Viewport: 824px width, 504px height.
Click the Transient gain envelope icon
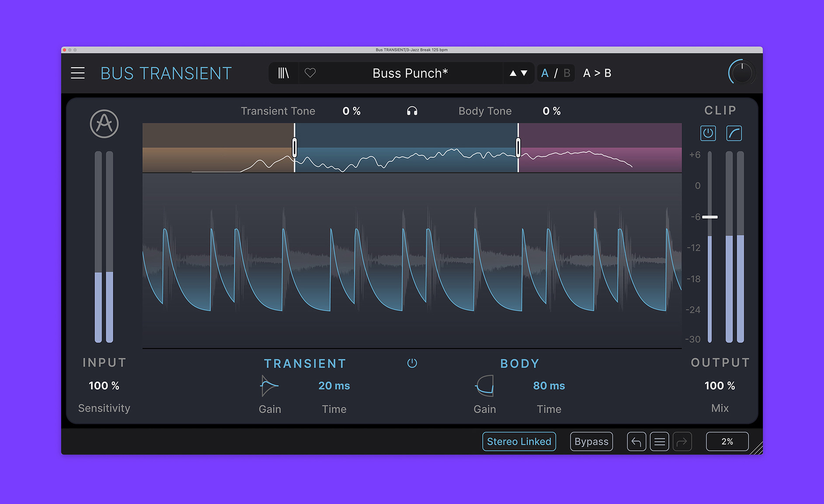(x=268, y=386)
